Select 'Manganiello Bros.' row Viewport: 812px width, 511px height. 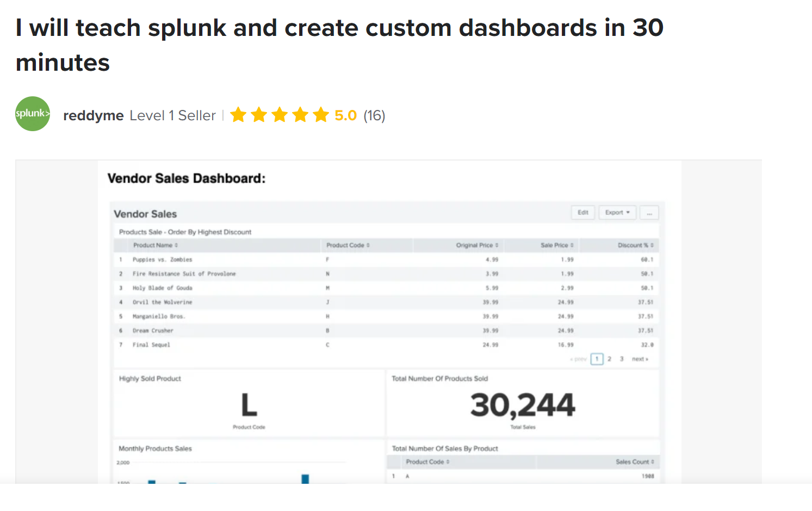[386, 316]
